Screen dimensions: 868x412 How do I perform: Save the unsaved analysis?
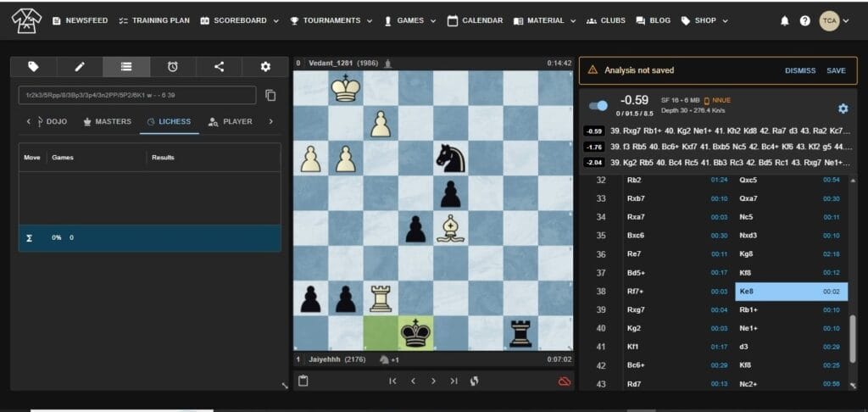coord(836,70)
